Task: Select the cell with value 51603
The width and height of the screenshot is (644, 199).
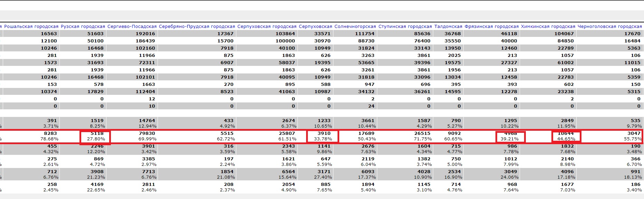Action: (x=83, y=33)
